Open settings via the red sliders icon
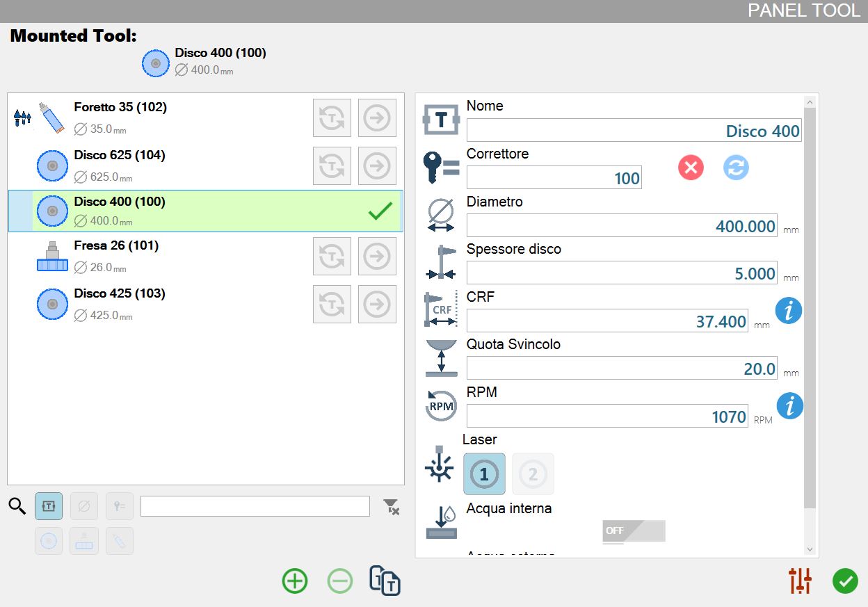This screenshot has height=607, width=868. click(801, 581)
